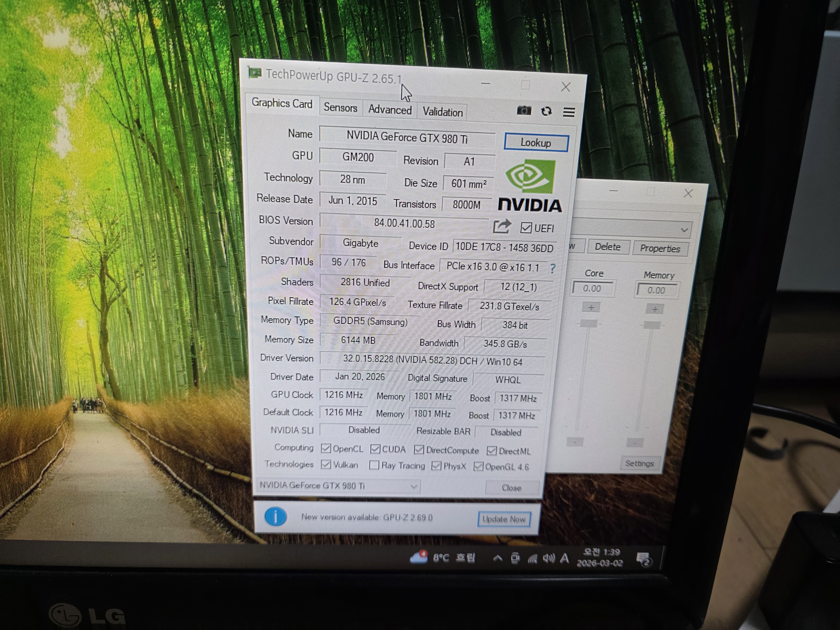
Task: Switch to the Sensors tab
Action: [340, 108]
